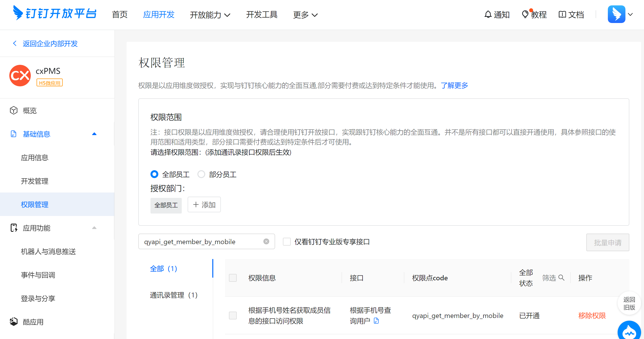
Task: Open the 通知 bell notifications
Action: tap(496, 14)
